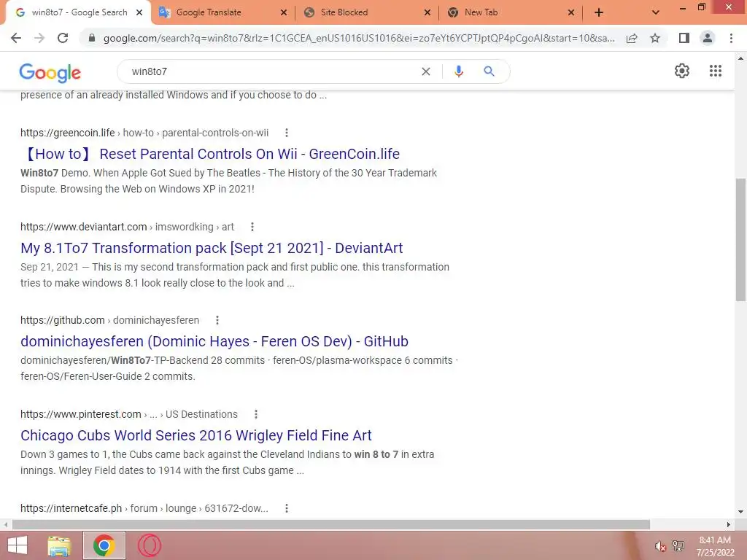Open My 8.1To7 Transformation pack result
The image size is (747, 560).
click(212, 248)
